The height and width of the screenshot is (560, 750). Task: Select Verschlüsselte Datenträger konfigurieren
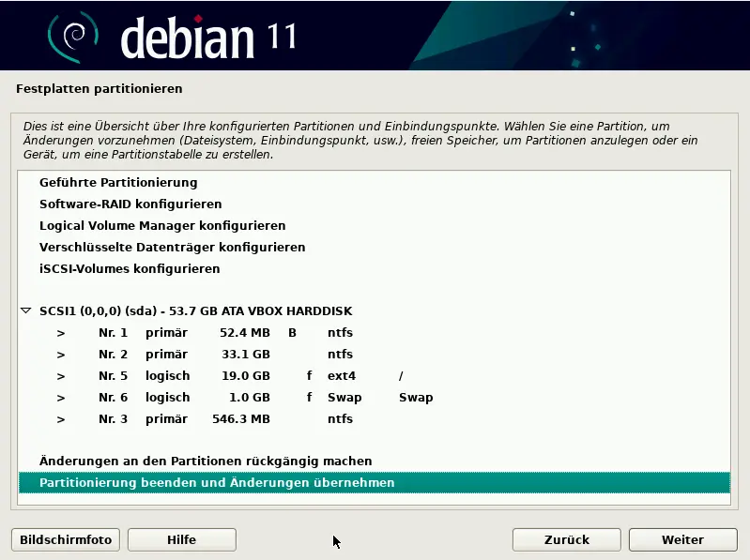(172, 248)
